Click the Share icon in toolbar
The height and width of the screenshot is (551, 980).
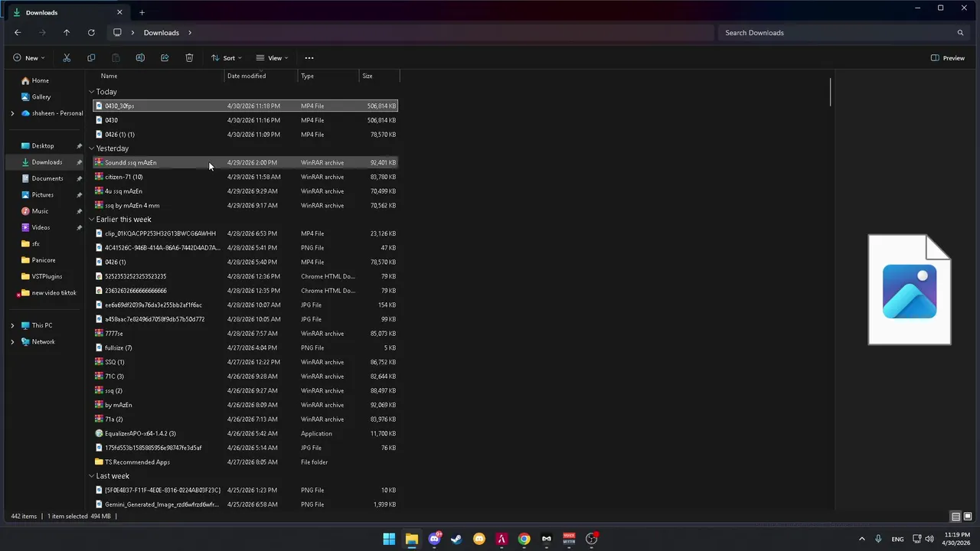tap(165, 58)
